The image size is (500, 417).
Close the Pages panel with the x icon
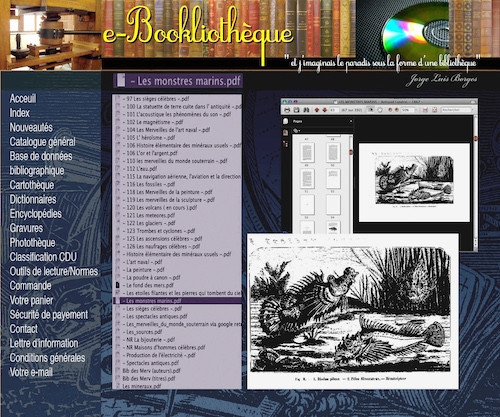pyautogui.click(x=351, y=121)
